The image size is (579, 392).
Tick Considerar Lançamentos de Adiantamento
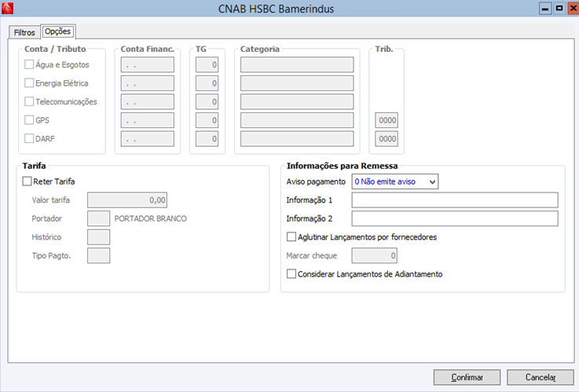[x=292, y=274]
